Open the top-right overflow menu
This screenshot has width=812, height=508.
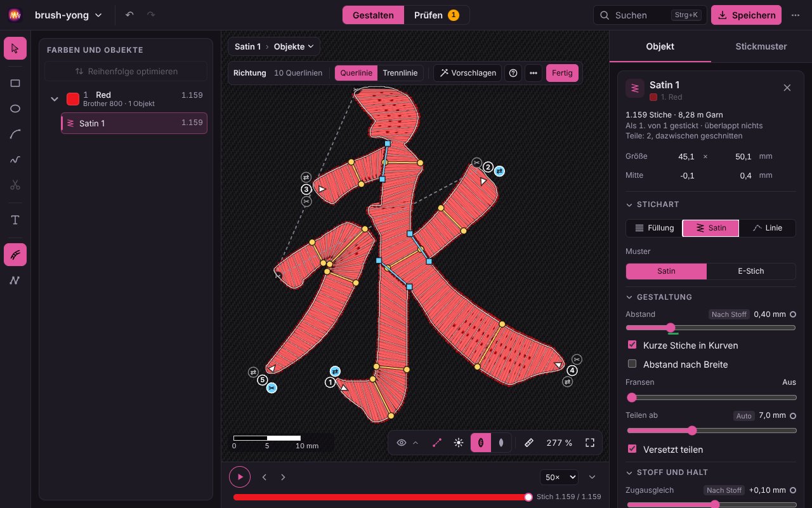click(x=796, y=15)
